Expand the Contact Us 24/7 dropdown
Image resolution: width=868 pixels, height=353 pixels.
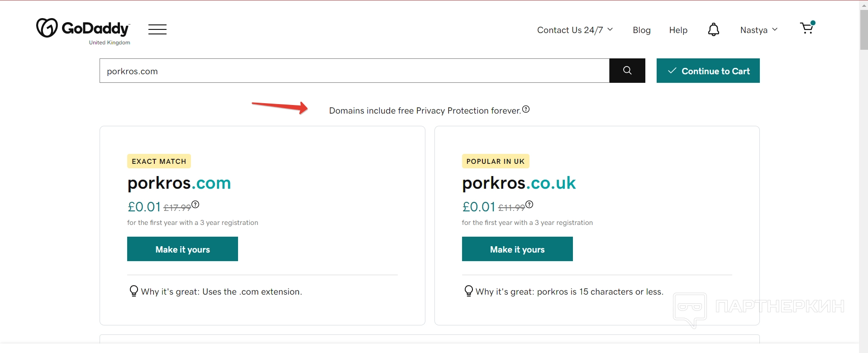pos(575,30)
